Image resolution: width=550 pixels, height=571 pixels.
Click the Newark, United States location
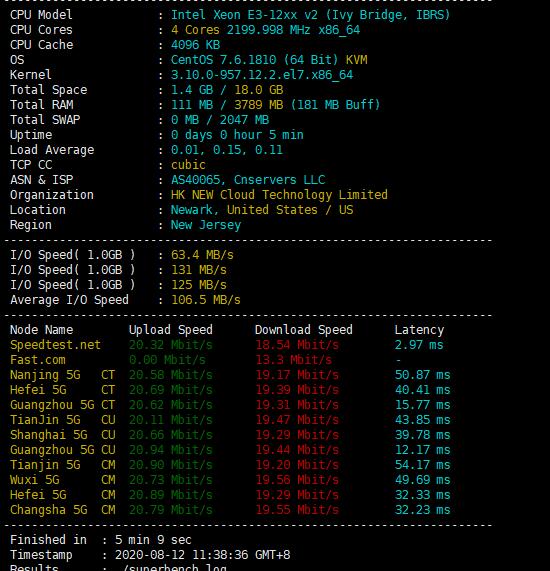point(262,210)
